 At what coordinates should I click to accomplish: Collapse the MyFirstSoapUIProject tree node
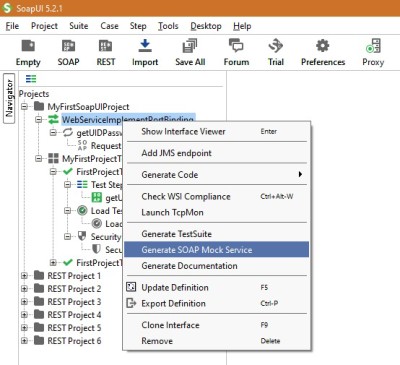[x=24, y=107]
